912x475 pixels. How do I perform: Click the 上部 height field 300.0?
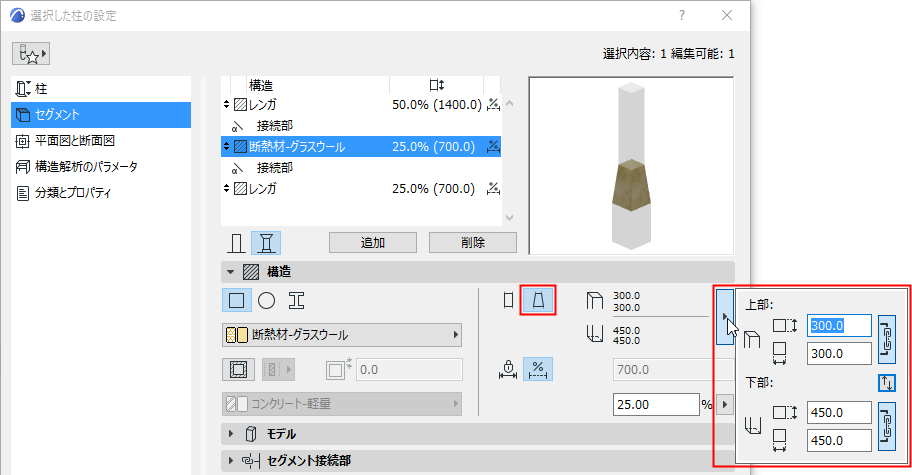839,326
